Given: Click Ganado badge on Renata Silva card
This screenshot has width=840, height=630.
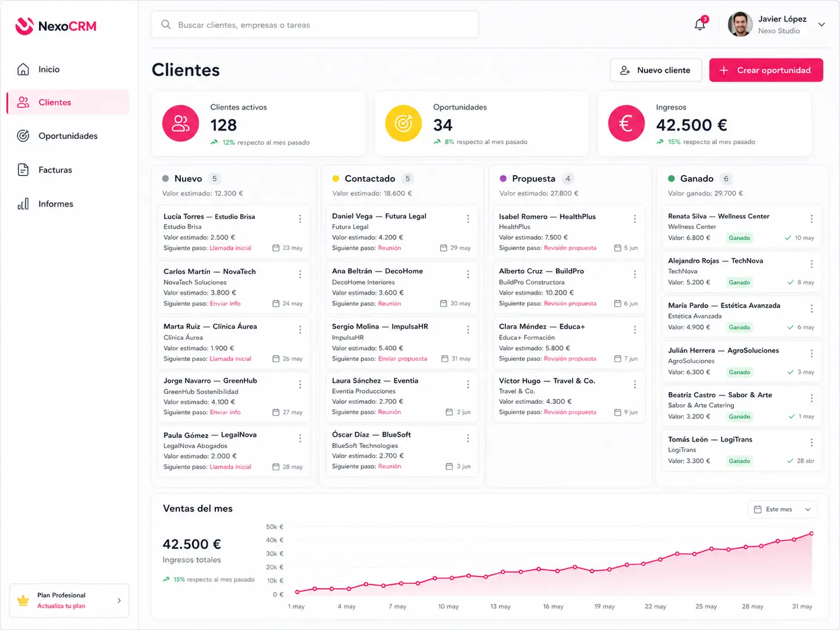Looking at the screenshot, I should [x=739, y=238].
